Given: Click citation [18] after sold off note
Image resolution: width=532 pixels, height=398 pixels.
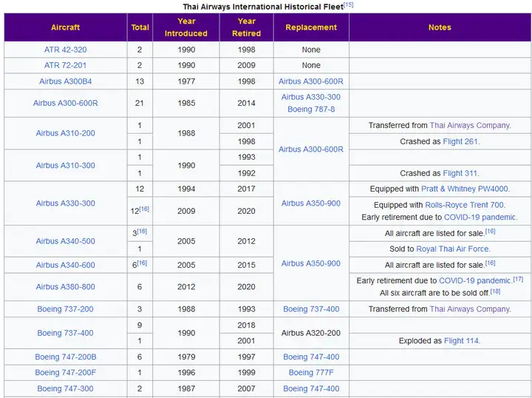Looking at the screenshot, I should 495,291.
